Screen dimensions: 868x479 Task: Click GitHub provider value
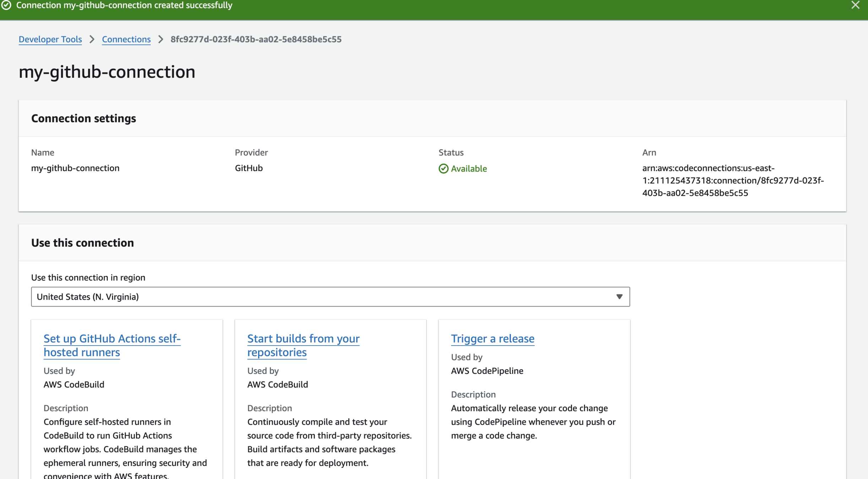pos(249,168)
